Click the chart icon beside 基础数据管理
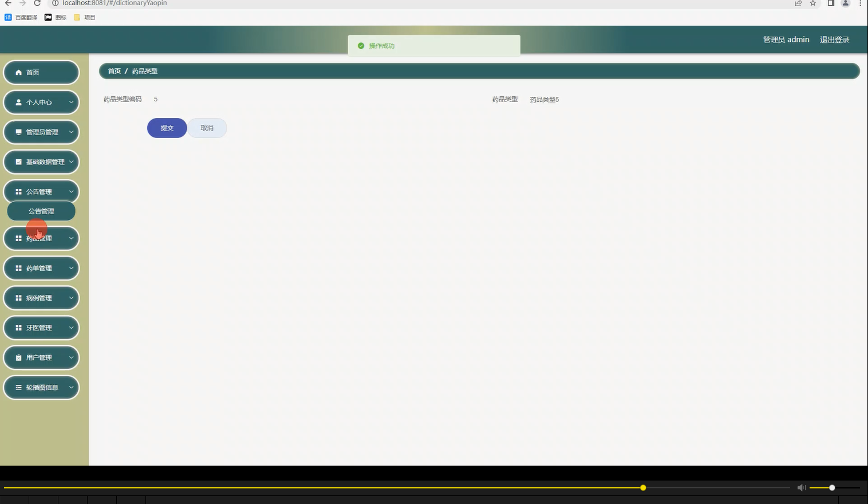Viewport: 868px width, 504px height. 18,162
